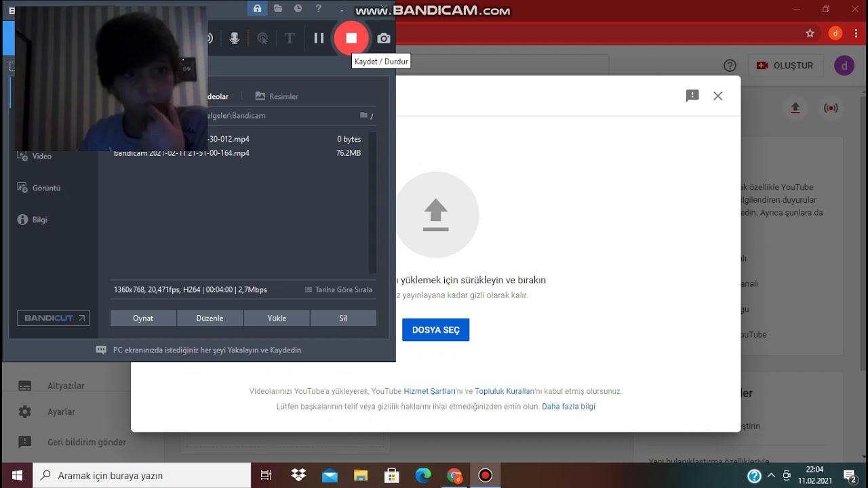Click the go live broadcast icon
868x488 pixels.
point(831,108)
